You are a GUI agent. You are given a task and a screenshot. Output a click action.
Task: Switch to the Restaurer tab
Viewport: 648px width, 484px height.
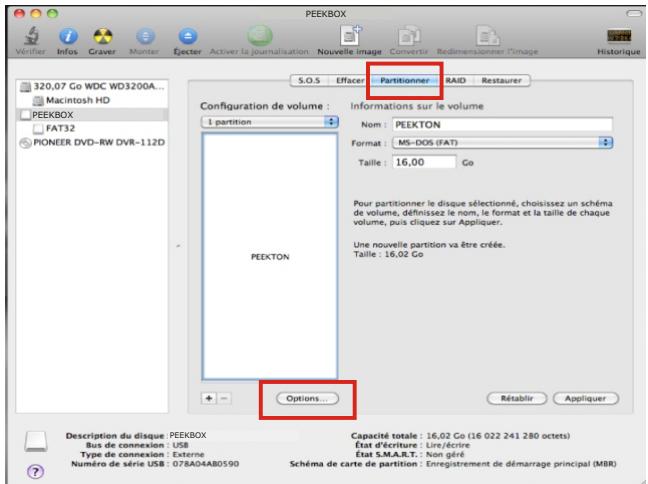pyautogui.click(x=501, y=80)
